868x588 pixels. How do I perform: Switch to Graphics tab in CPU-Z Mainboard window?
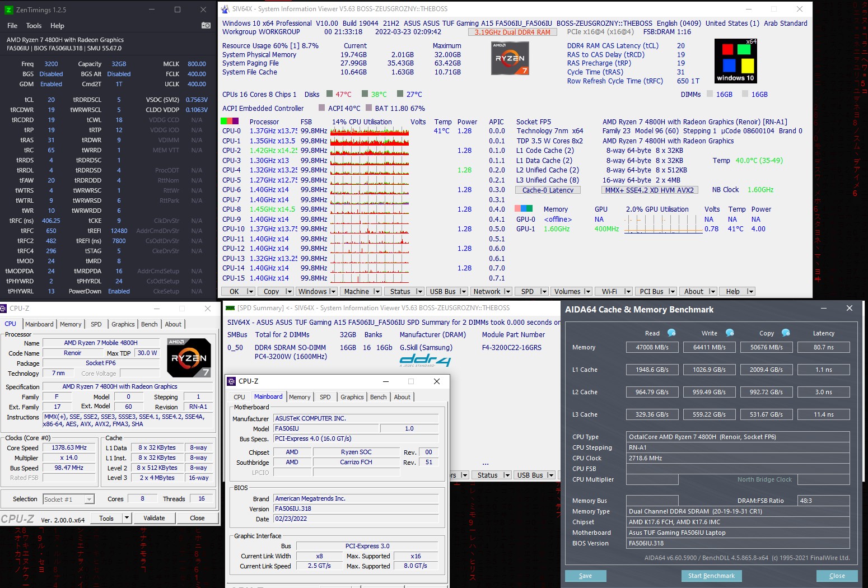click(352, 397)
